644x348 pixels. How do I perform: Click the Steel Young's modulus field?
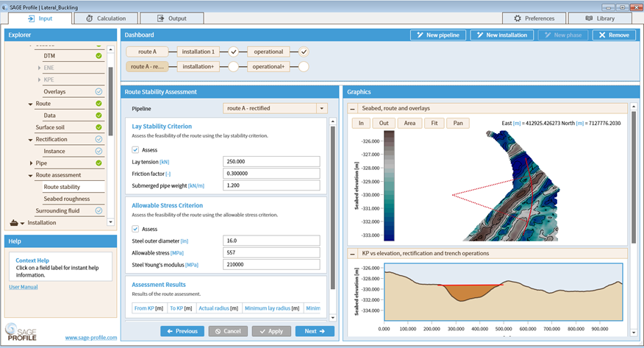click(271, 264)
